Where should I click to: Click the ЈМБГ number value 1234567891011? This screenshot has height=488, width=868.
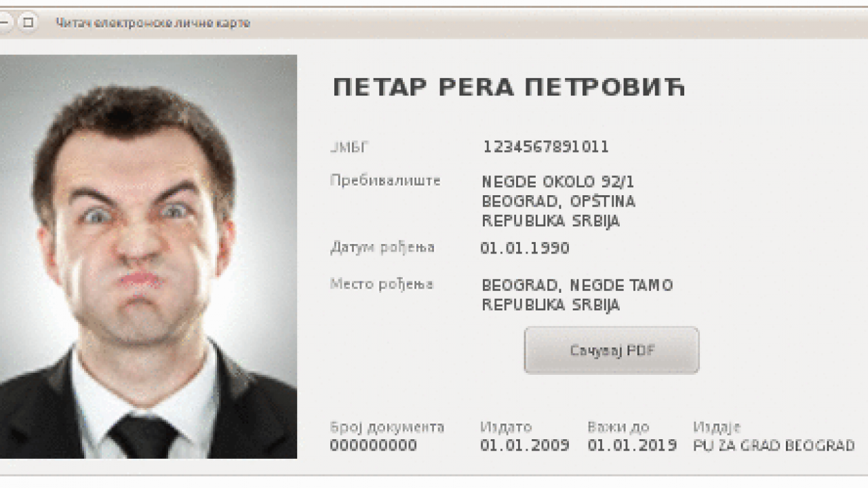point(546,146)
